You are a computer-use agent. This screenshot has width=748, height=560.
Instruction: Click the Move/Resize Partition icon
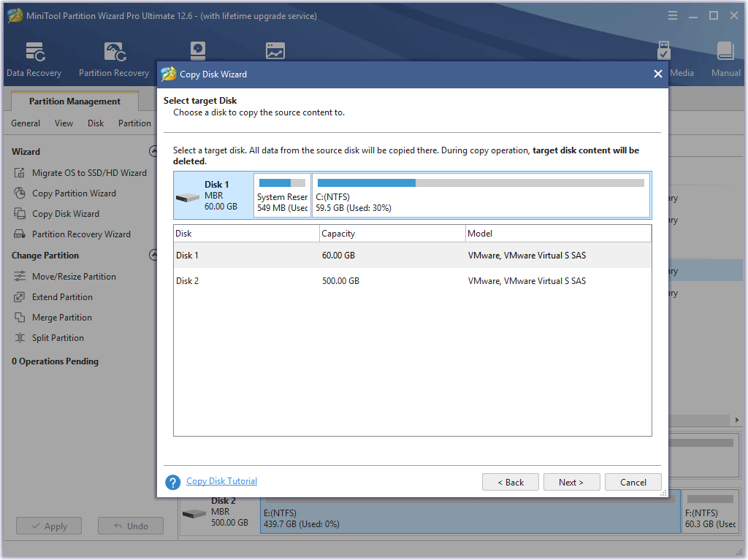(20, 276)
